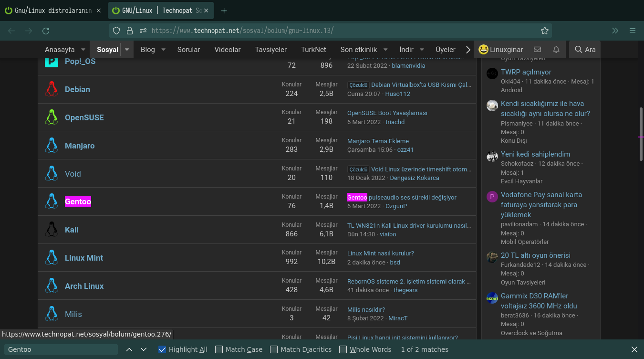
Task: Click the OpenSUSE forum penguin icon
Action: (x=52, y=117)
